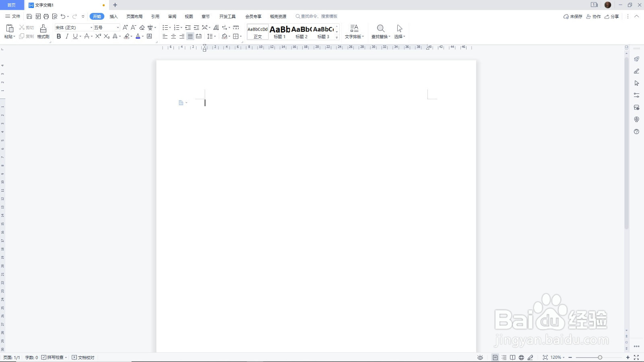Clear formatting with eraser icon
The image size is (644, 362).
[142, 27]
